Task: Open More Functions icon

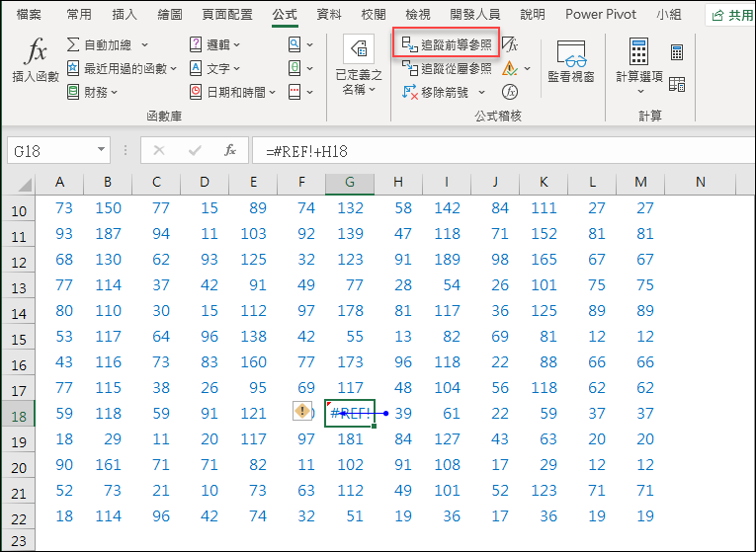Action: point(294,92)
